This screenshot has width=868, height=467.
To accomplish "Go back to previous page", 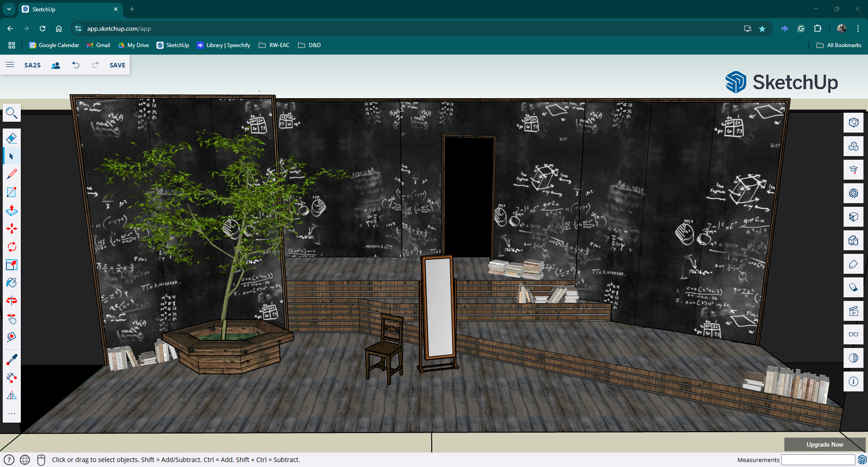I will point(10,29).
